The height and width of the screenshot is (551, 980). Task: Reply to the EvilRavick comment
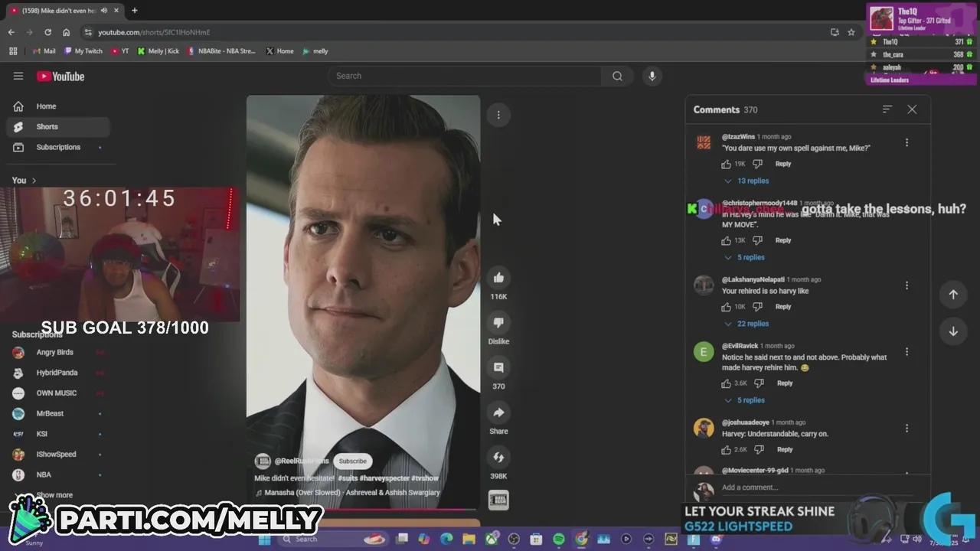coord(785,383)
